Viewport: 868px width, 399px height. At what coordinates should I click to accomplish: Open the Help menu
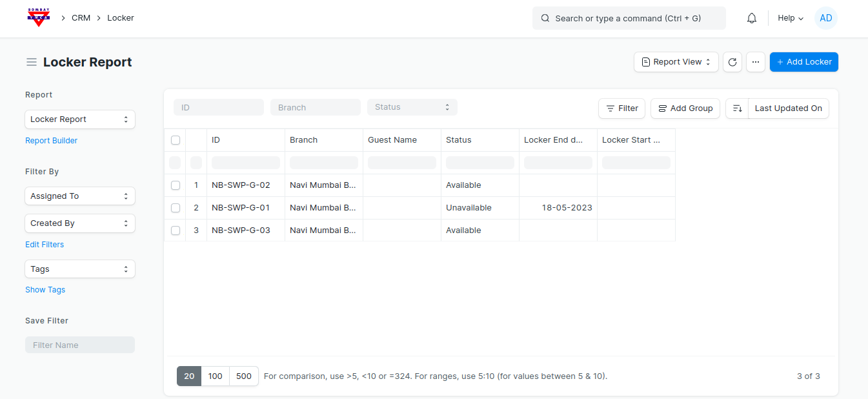tap(790, 18)
